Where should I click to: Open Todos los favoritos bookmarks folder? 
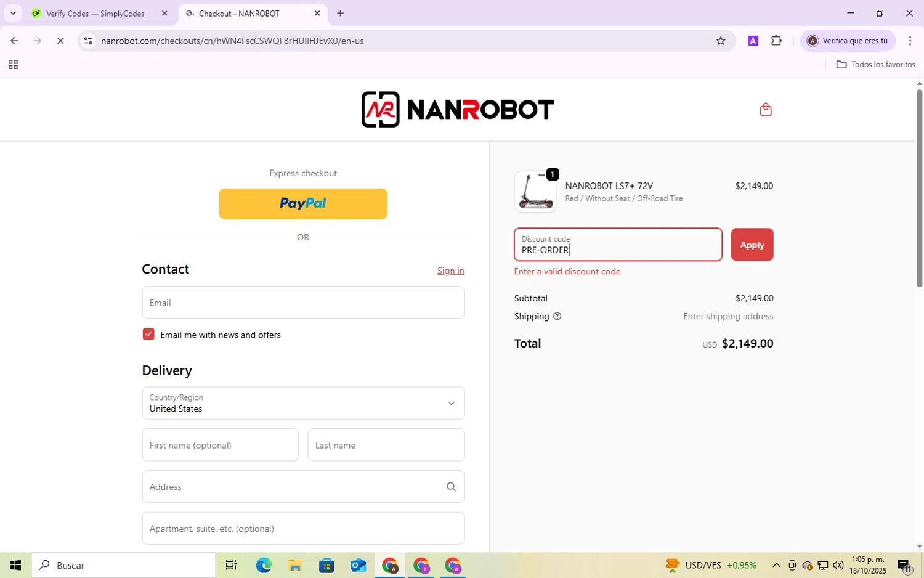[x=875, y=65]
